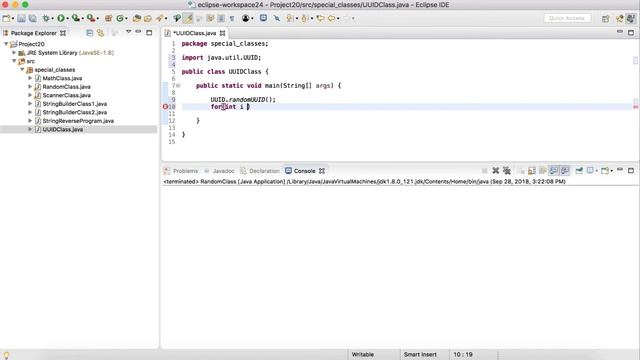Click the tip lightbulb in status bar
Viewport: 640px width, 360px height.
6,355
